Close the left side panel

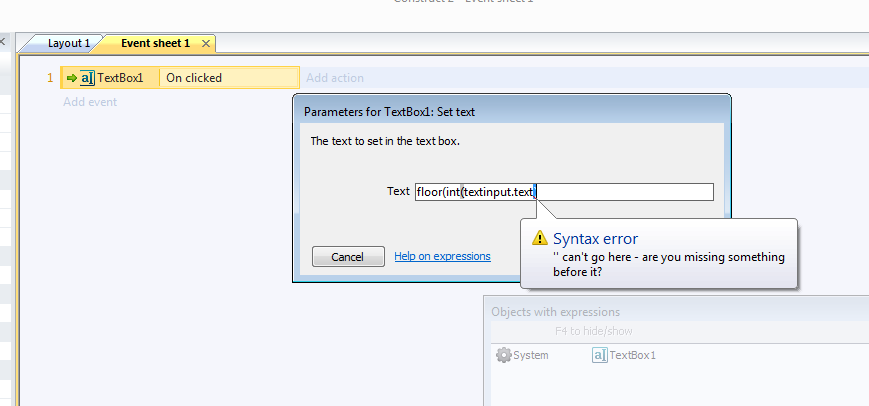tap(2, 40)
